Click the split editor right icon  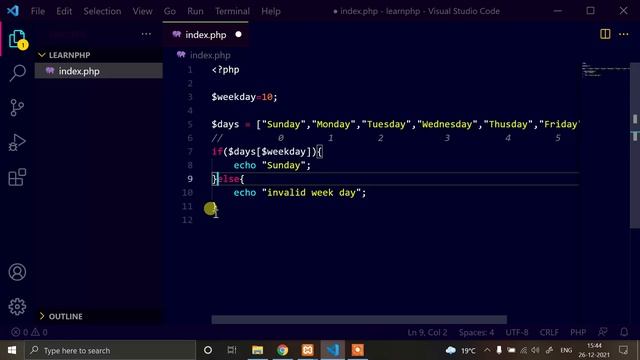point(605,34)
